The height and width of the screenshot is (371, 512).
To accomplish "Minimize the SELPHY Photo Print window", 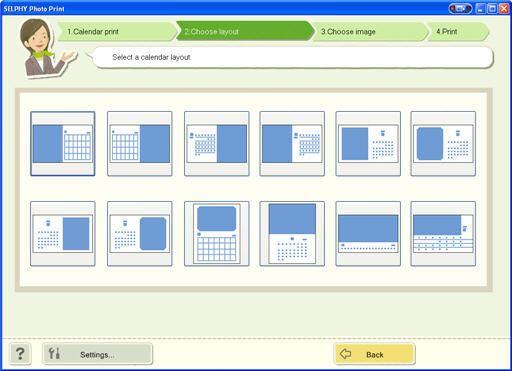I will [x=480, y=9].
